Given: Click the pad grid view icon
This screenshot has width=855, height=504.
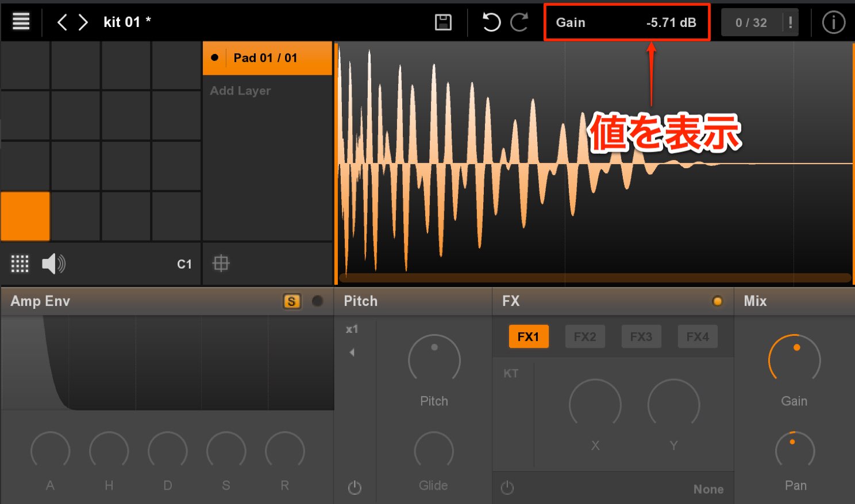Looking at the screenshot, I should pos(20,263).
